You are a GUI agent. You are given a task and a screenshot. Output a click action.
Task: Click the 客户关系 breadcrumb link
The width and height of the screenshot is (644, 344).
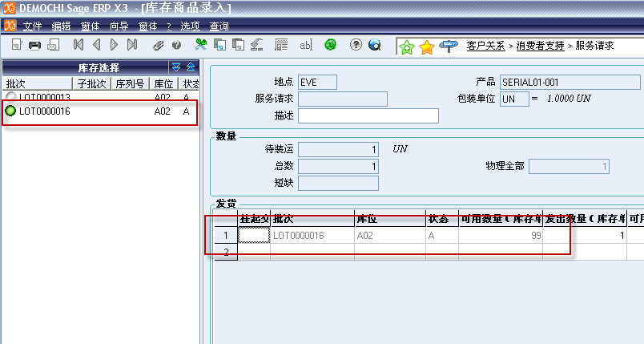(485, 47)
